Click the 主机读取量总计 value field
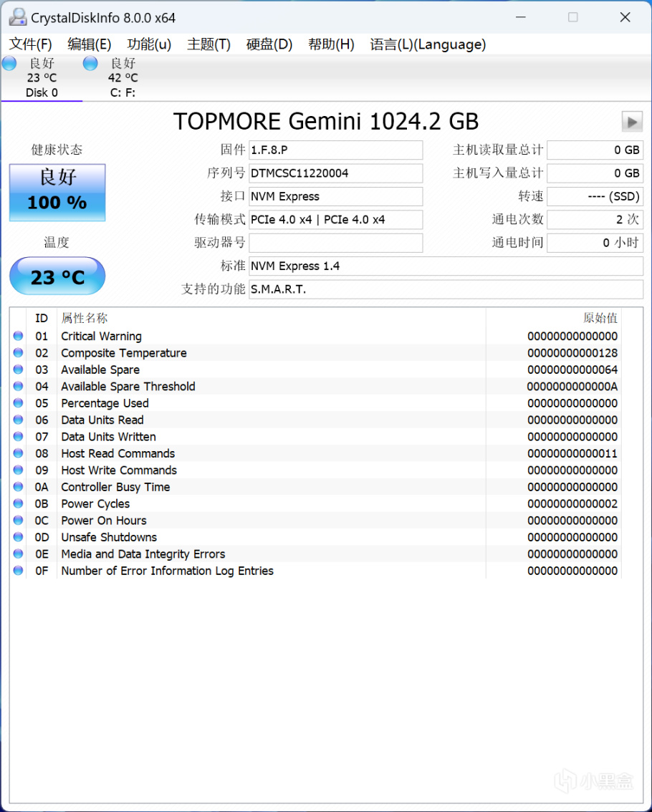Image resolution: width=652 pixels, height=812 pixels. click(595, 150)
